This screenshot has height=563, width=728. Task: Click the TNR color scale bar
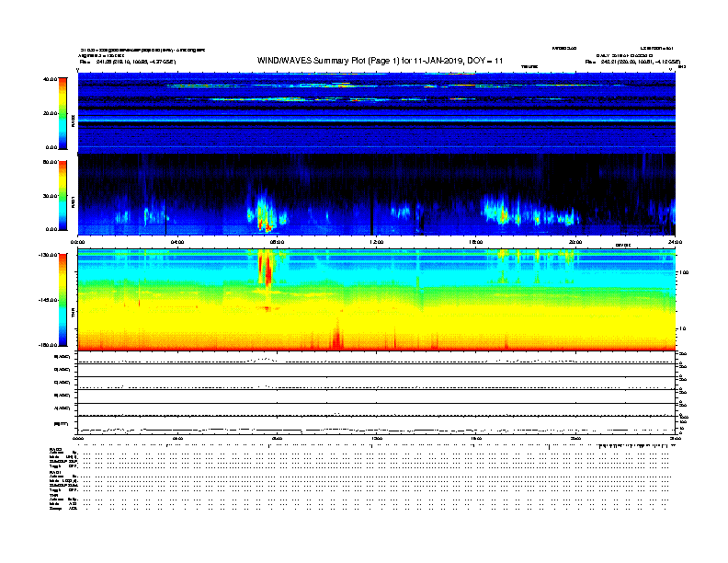[63, 300]
